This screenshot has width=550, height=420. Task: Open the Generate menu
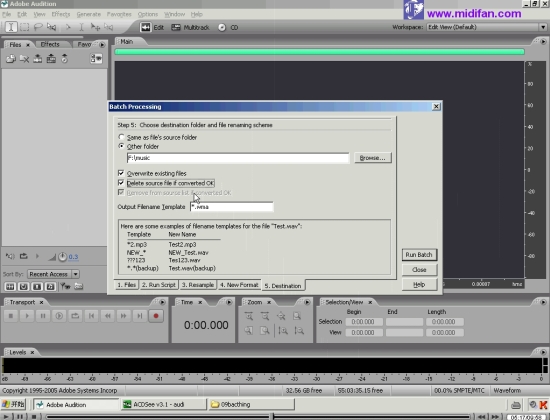[x=89, y=14]
